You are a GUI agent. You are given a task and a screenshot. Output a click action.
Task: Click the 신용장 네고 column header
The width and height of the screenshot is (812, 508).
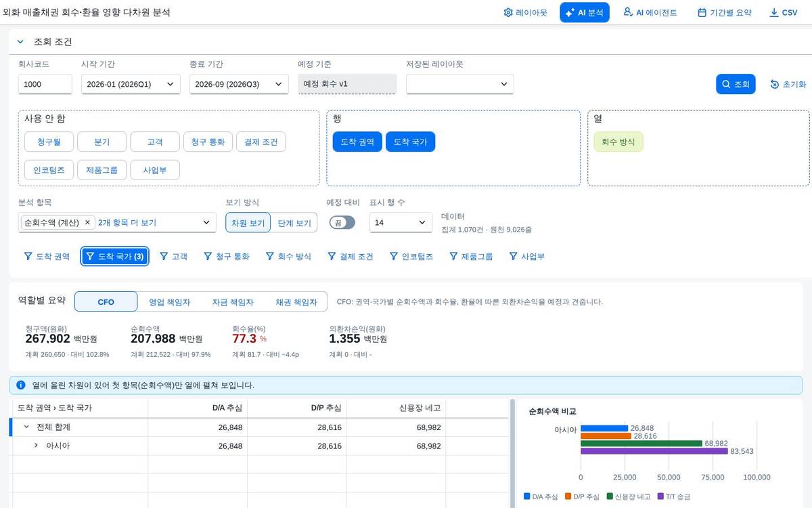397,408
